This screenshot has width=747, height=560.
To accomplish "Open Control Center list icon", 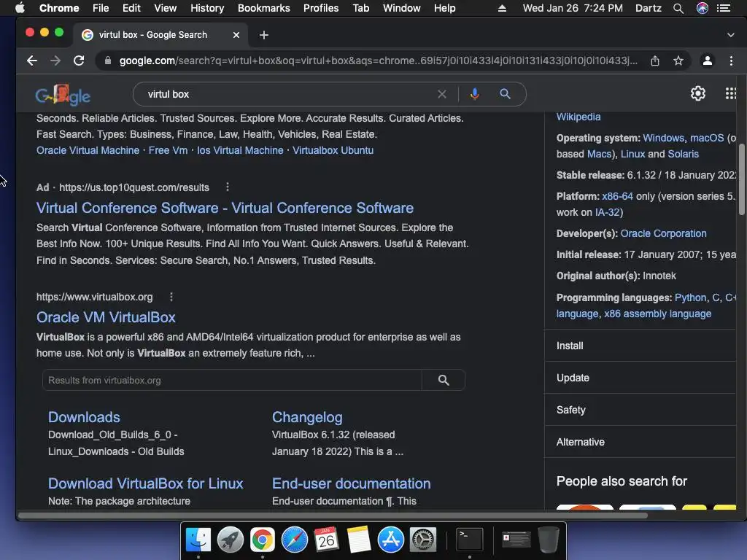I will click(724, 8).
